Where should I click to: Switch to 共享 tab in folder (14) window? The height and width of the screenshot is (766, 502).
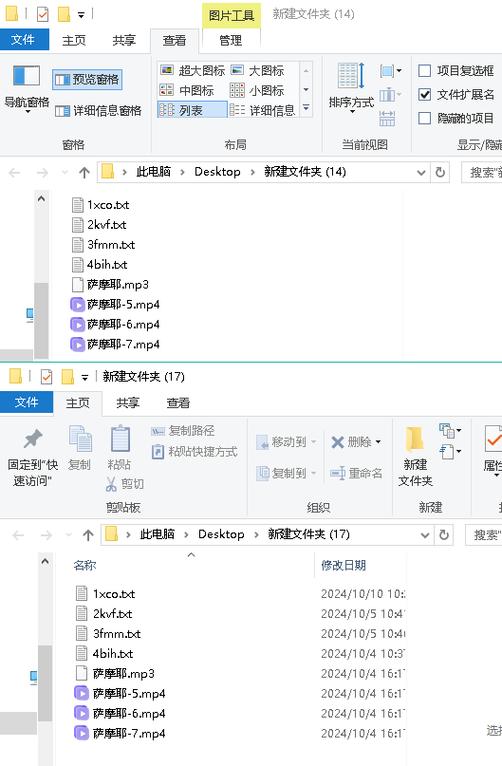tap(124, 40)
